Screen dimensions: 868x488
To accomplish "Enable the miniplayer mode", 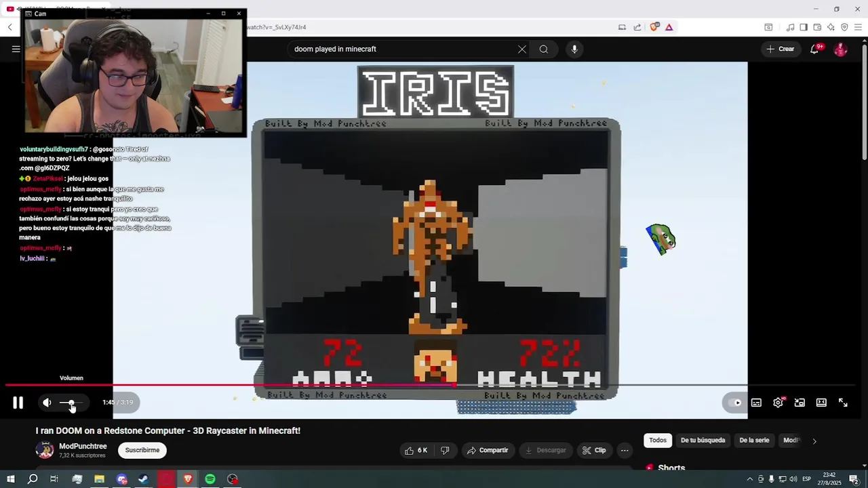I will [x=800, y=403].
